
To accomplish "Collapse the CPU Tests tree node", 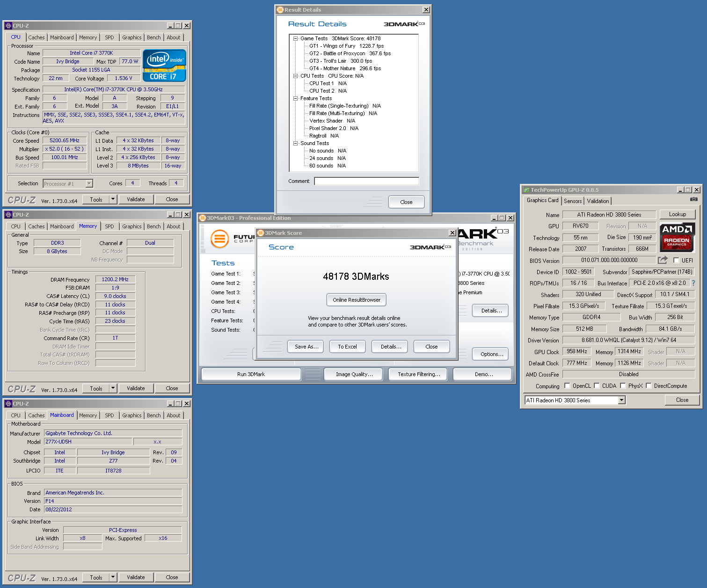I will 296,76.
